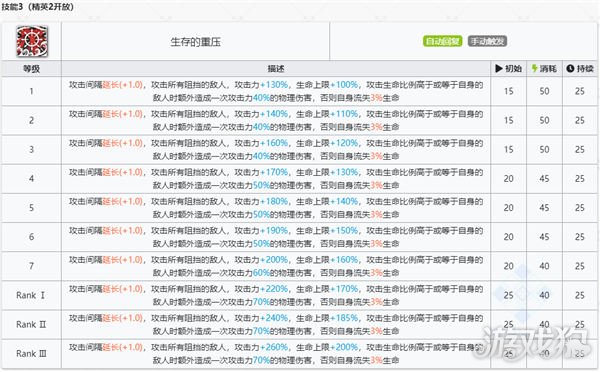Click duration value 25 in level 1 row

tap(580, 91)
